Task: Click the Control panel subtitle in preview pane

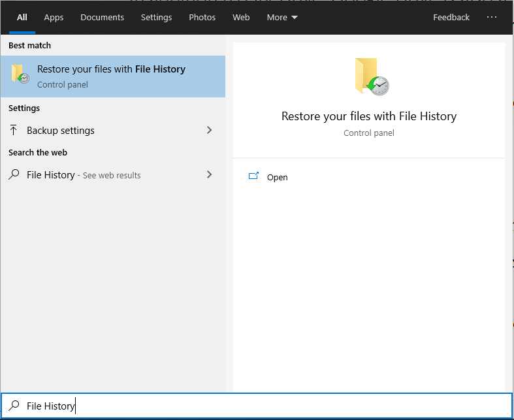Action: click(x=369, y=133)
